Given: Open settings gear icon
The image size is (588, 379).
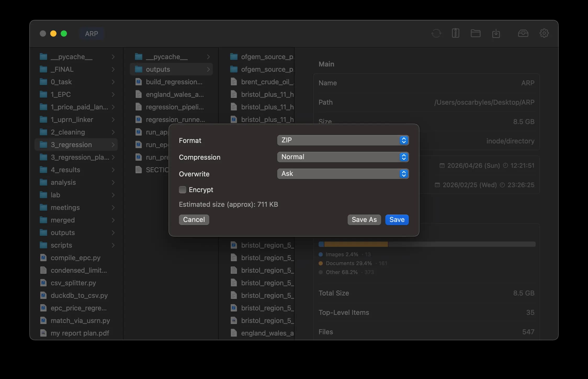Looking at the screenshot, I should 544,33.
